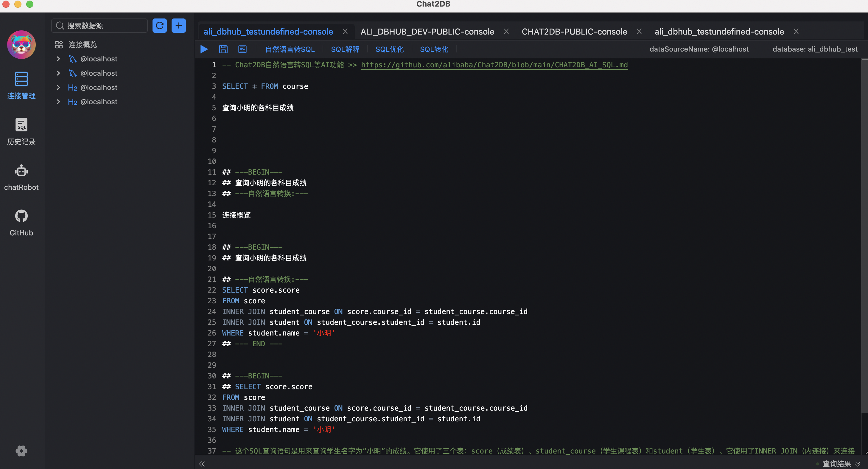Close the last ali_dbhub_testundefined-console tab

tap(796, 31)
